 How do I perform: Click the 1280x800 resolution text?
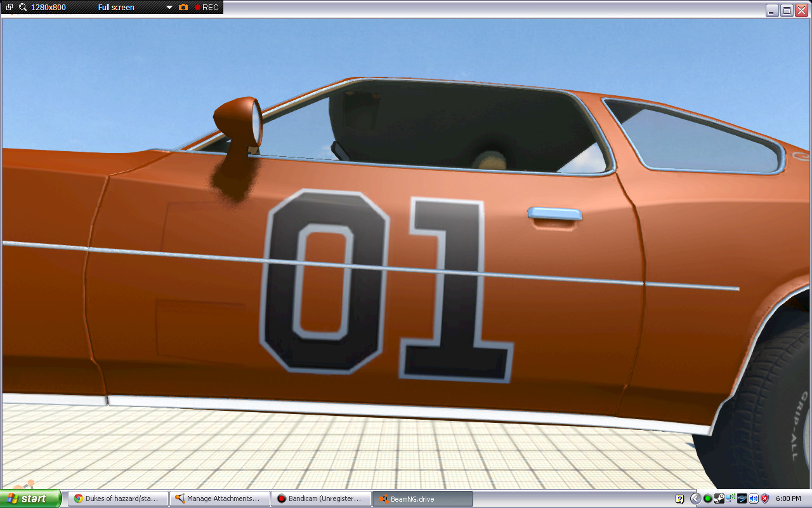click(x=49, y=7)
